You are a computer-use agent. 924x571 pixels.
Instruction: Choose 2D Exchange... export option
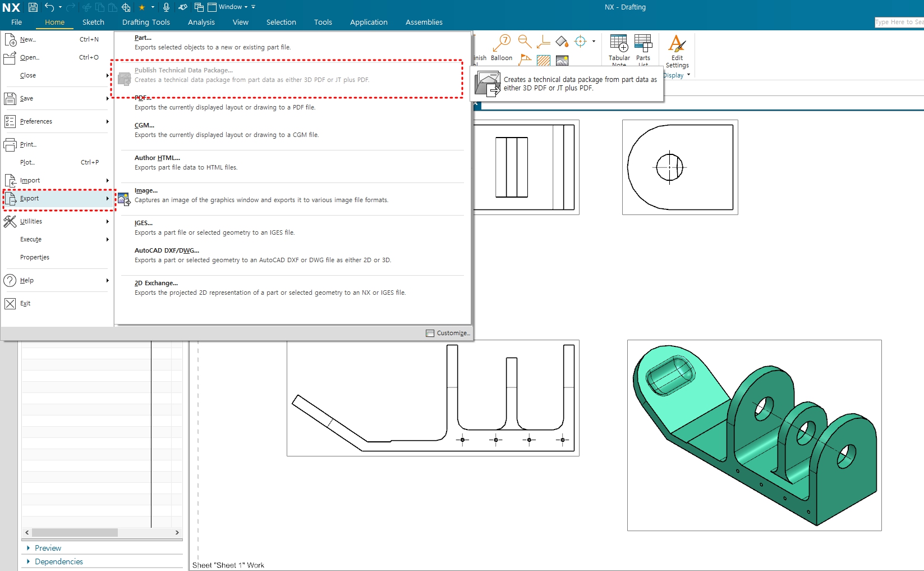(x=292, y=288)
